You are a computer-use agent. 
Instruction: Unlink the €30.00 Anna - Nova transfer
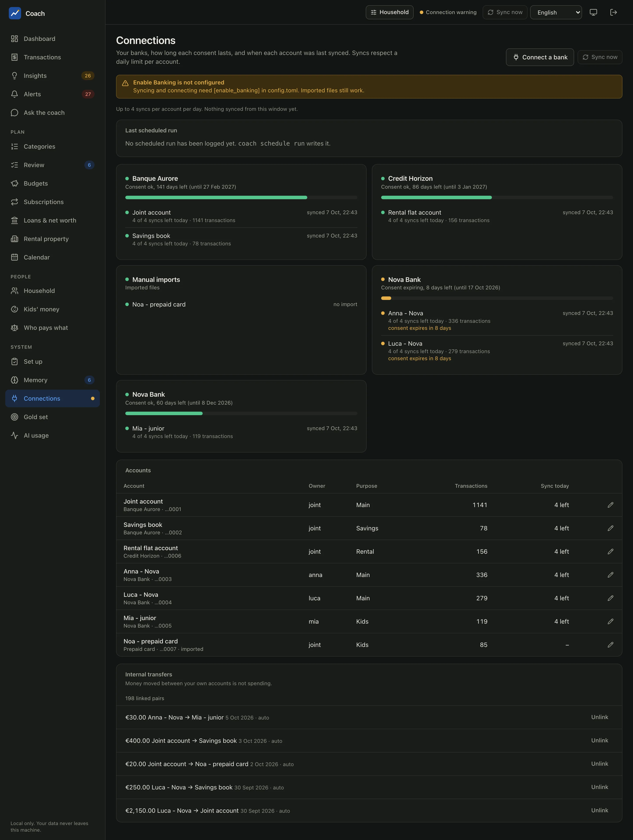[599, 717]
